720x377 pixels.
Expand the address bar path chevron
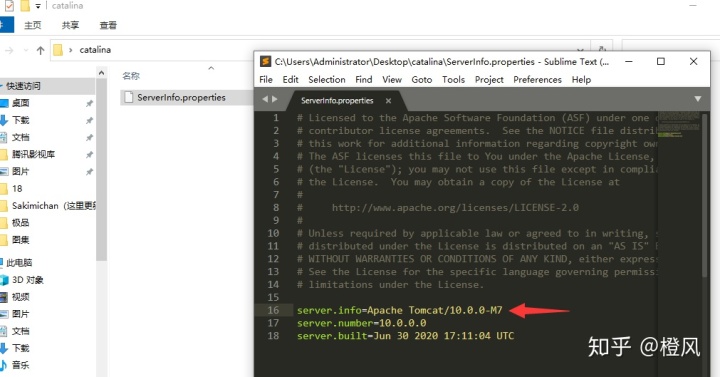pos(70,50)
